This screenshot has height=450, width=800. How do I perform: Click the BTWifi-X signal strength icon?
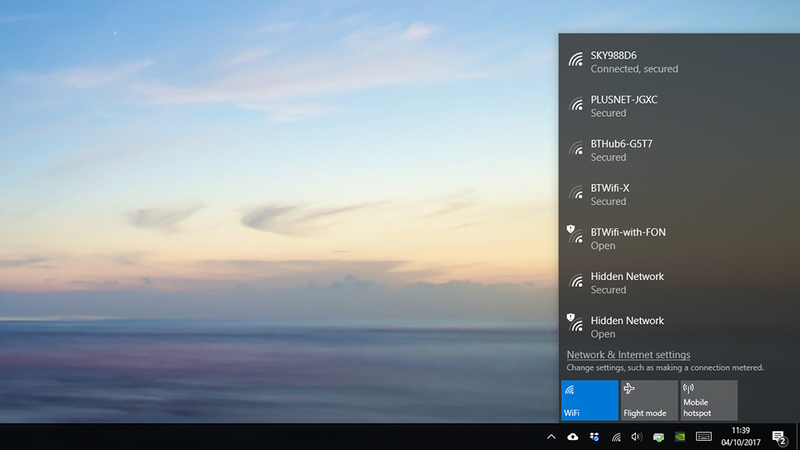coord(576,192)
